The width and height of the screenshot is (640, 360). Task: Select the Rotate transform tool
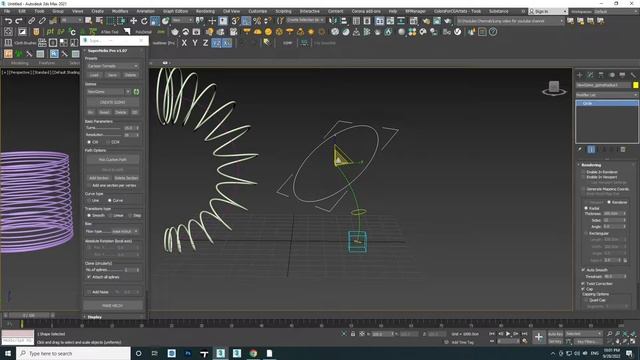coord(144,20)
